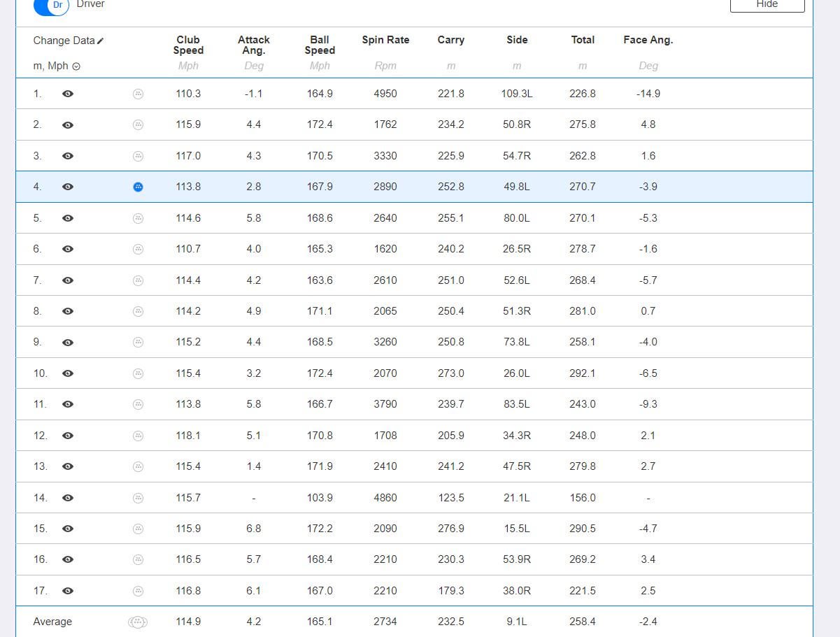Toggle the eye icon for shot 15
This screenshot has width=840, height=637.
(68, 529)
